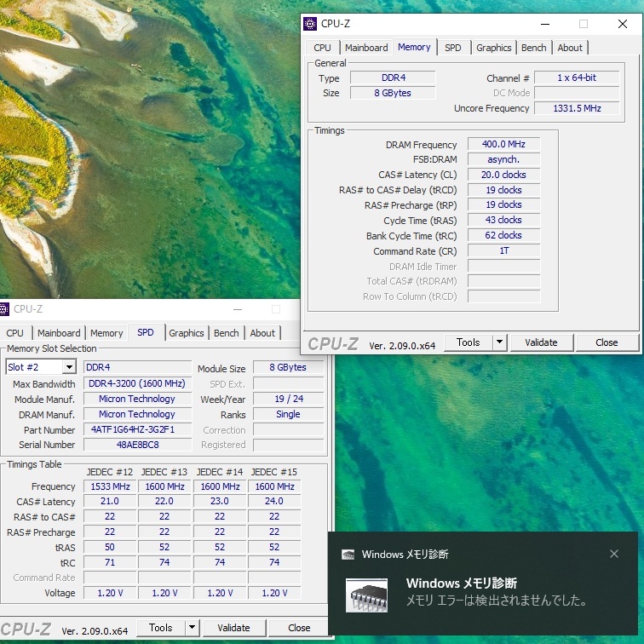644x644 pixels.
Task: Expand the Tools dropdown arrow in the Memory window
Action: [x=499, y=342]
